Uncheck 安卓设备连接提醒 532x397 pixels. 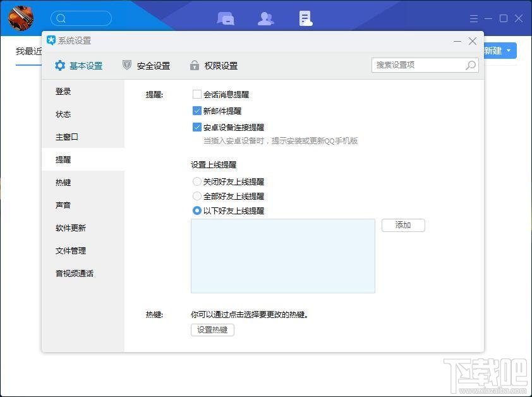point(197,127)
